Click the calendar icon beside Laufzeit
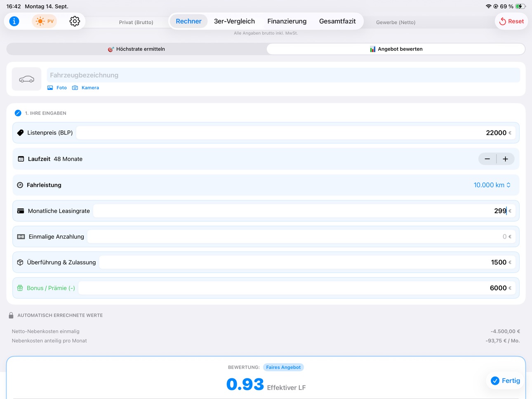Screen dimensions: 532x399 click(x=21, y=159)
